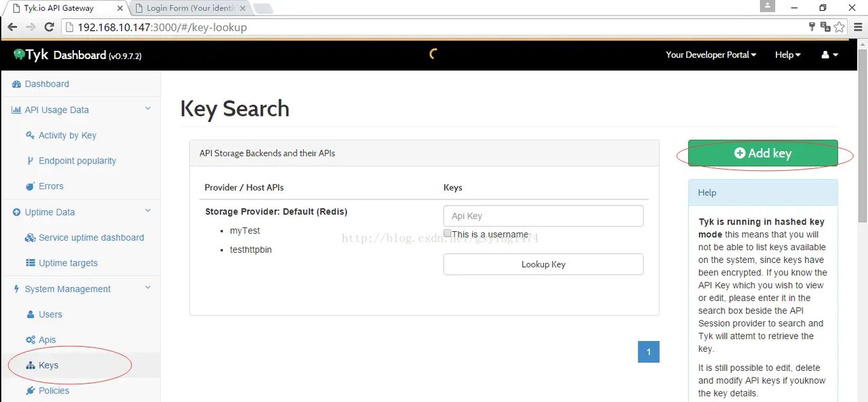Go to pagination page 1
The image size is (868, 402).
[648, 352]
